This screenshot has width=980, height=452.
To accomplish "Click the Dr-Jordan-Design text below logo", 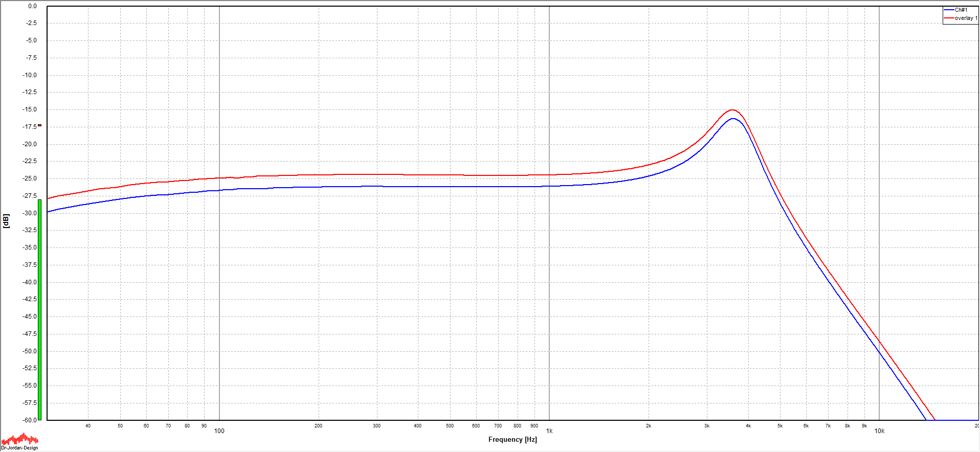I will [19, 448].
